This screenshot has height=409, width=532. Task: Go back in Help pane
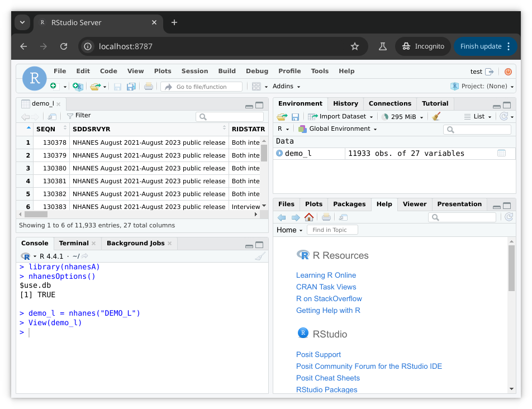(282, 217)
